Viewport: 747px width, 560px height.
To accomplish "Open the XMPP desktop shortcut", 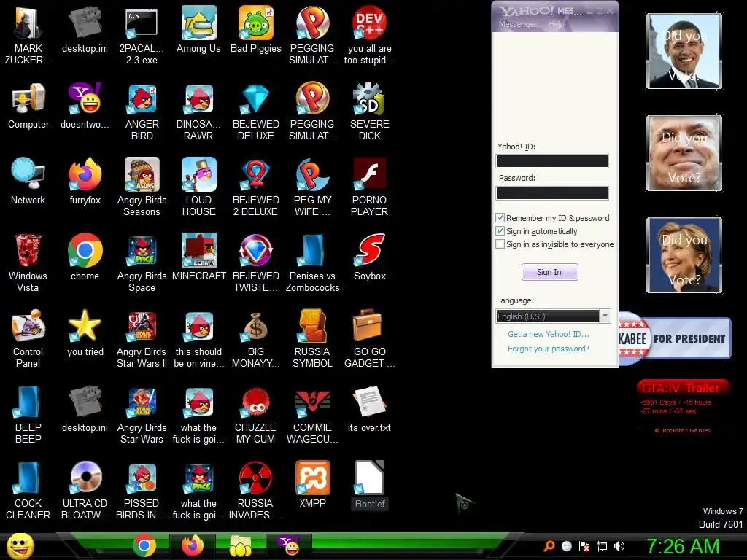I will [x=312, y=485].
